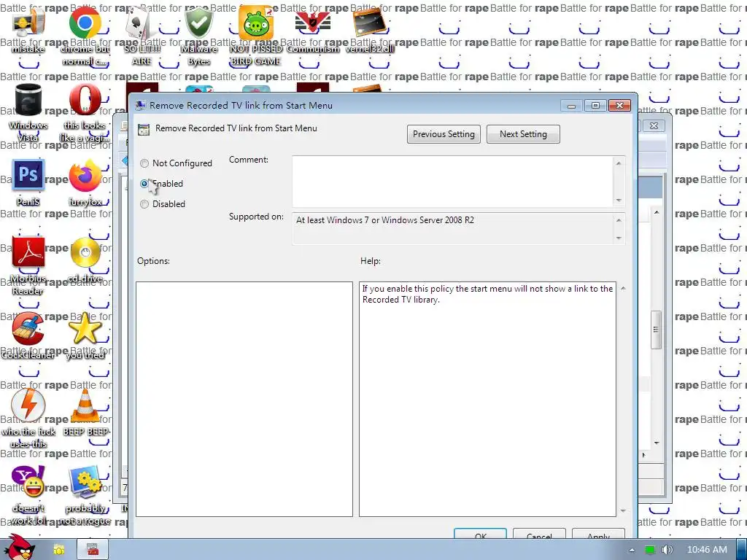The height and width of the screenshot is (560, 747).
Task: Click the Supported on scroll down arrow
Action: [x=619, y=238]
